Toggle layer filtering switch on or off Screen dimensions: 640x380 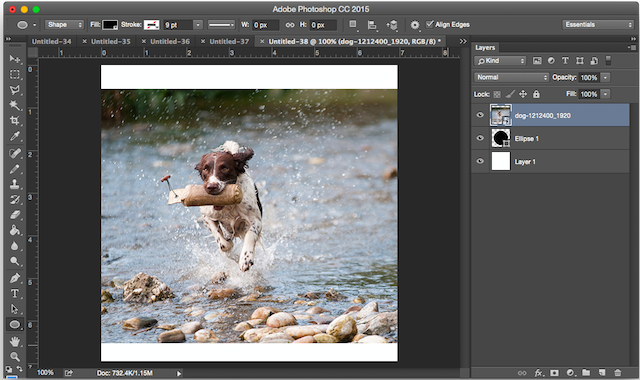click(608, 60)
